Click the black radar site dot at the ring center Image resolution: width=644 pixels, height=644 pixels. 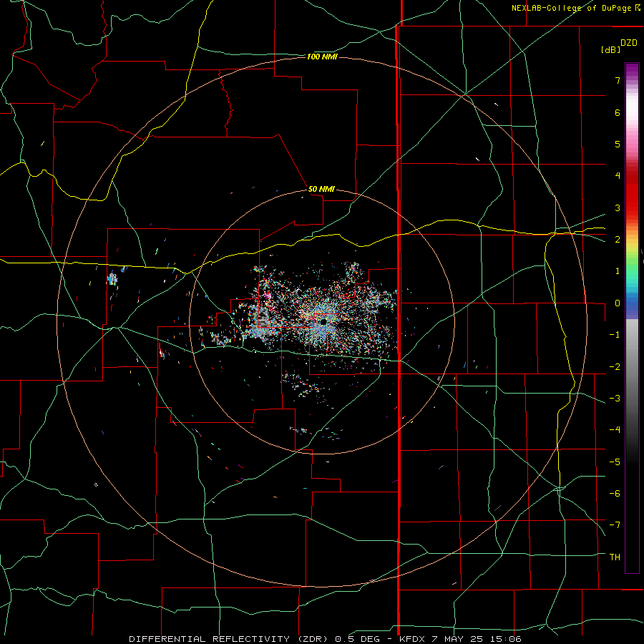323,321
